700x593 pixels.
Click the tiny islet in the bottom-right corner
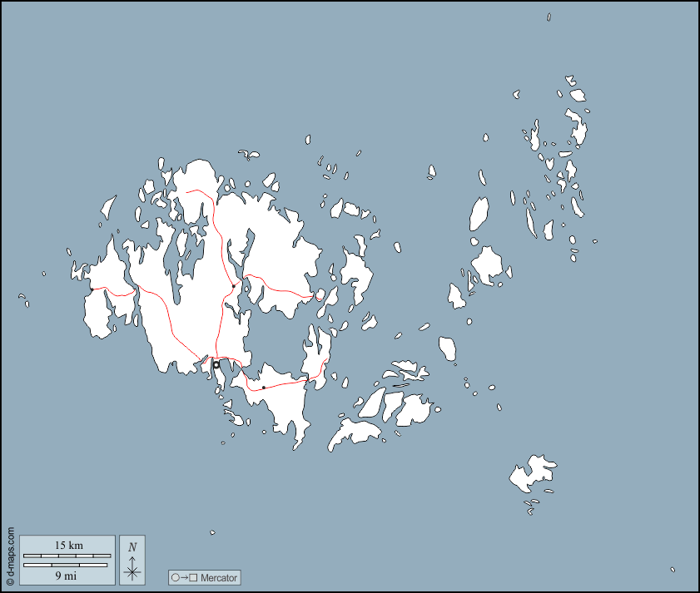point(673,570)
